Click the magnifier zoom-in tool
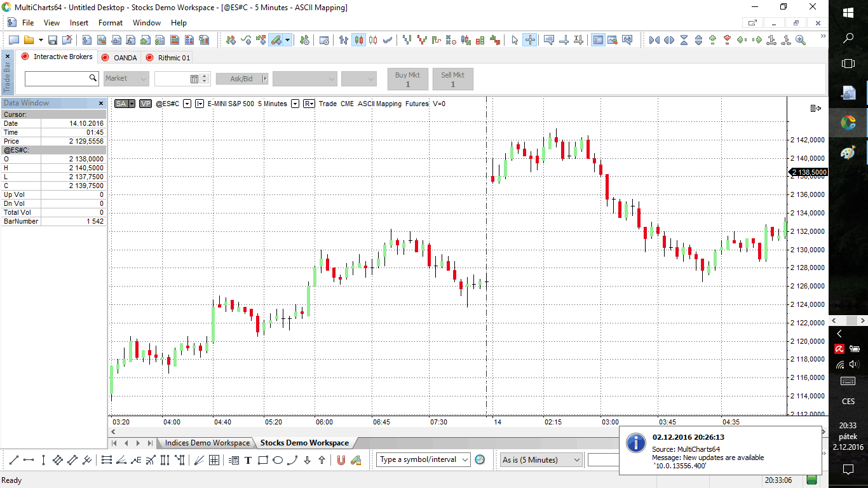868x488 pixels. pyautogui.click(x=800, y=40)
